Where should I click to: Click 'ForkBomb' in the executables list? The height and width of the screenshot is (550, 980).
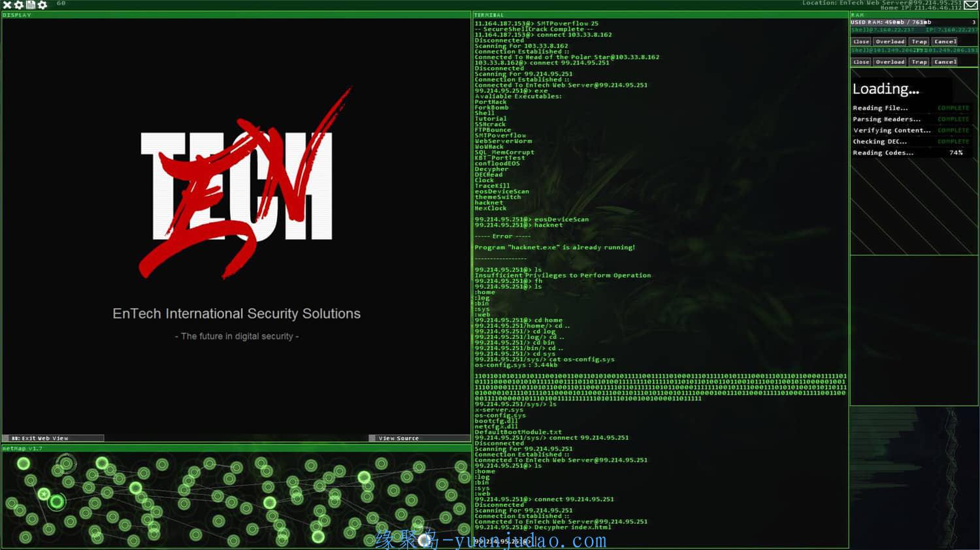click(491, 108)
